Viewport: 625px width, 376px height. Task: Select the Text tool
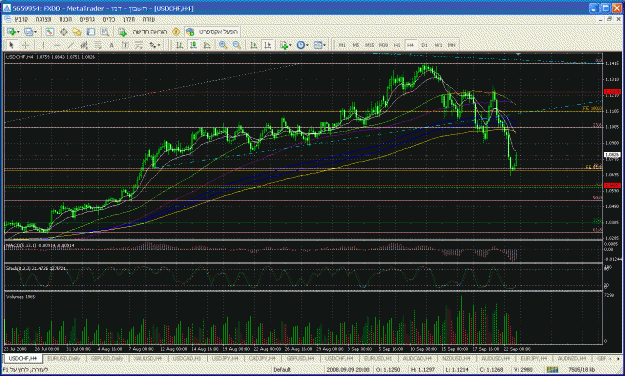[x=112, y=45]
